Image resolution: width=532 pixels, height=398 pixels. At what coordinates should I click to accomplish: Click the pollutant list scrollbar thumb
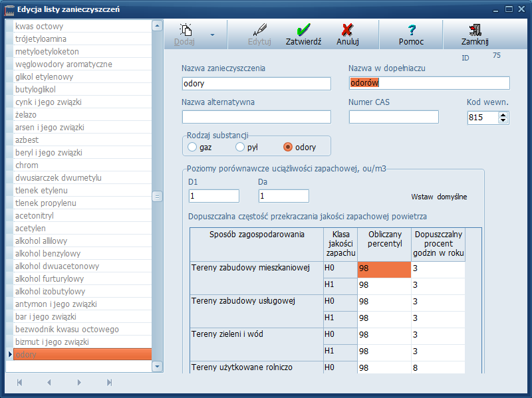(157, 196)
